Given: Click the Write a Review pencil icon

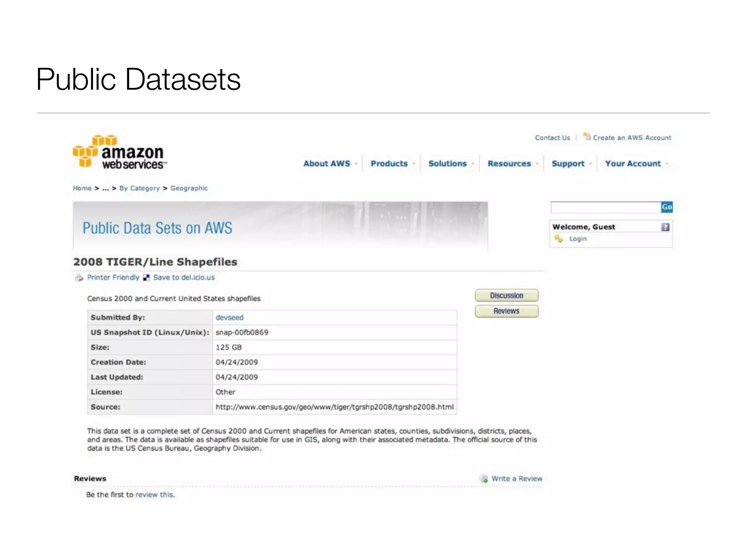Looking at the screenshot, I should coord(484,479).
